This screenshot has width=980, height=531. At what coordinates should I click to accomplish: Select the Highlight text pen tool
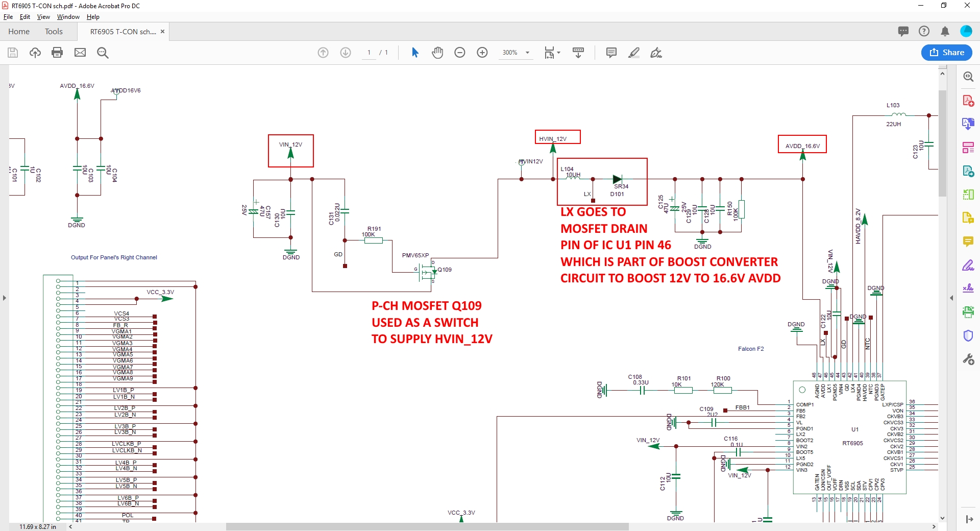coord(633,53)
